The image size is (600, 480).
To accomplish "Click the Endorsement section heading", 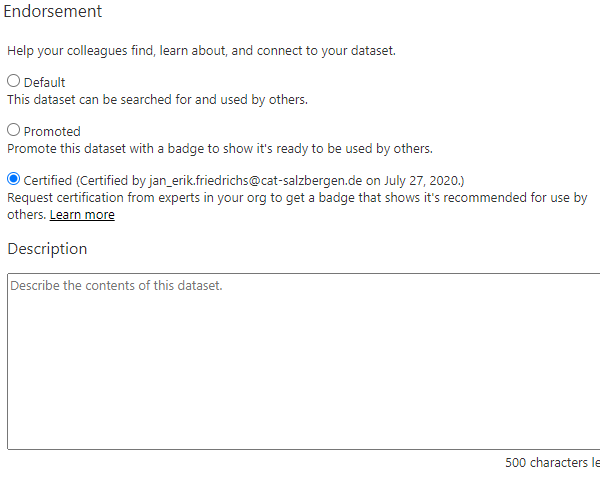I will click(52, 12).
